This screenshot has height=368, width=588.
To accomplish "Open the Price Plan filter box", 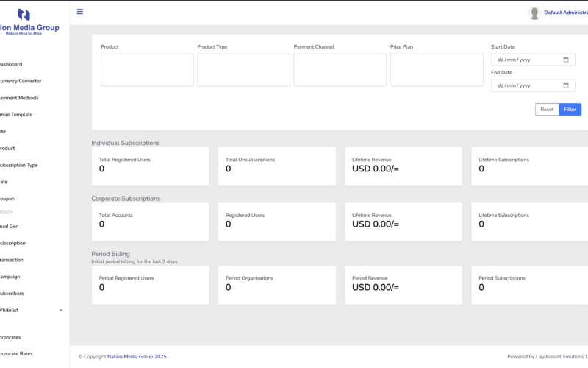I will tap(436, 70).
